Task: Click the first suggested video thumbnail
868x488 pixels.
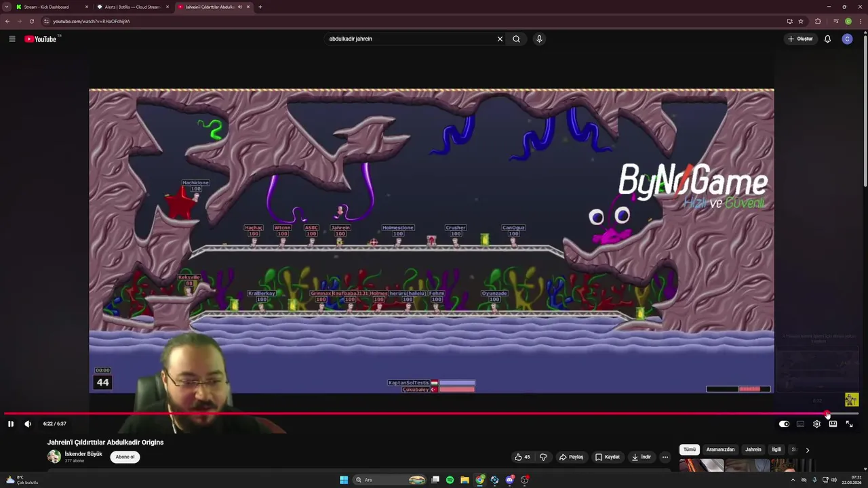Action: (701, 466)
